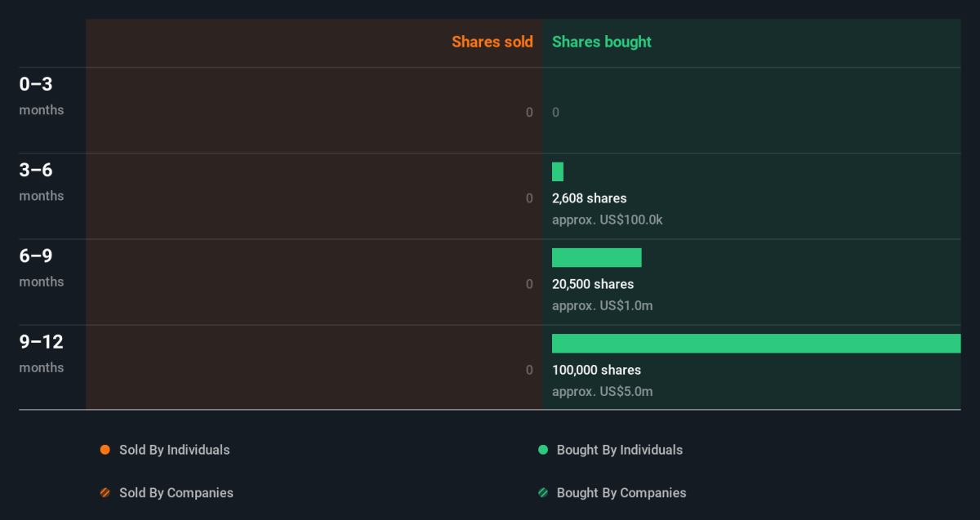Click the striped Bought By Companies icon

(x=543, y=493)
